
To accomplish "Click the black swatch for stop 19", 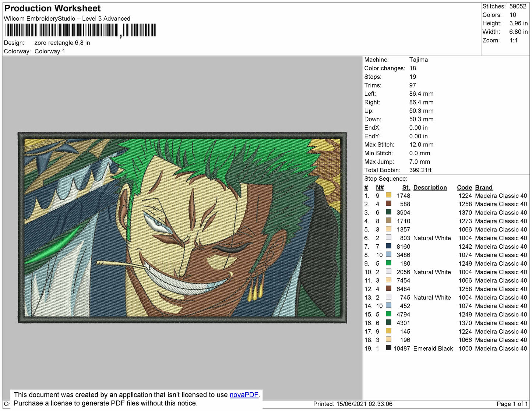I will tap(388, 348).
